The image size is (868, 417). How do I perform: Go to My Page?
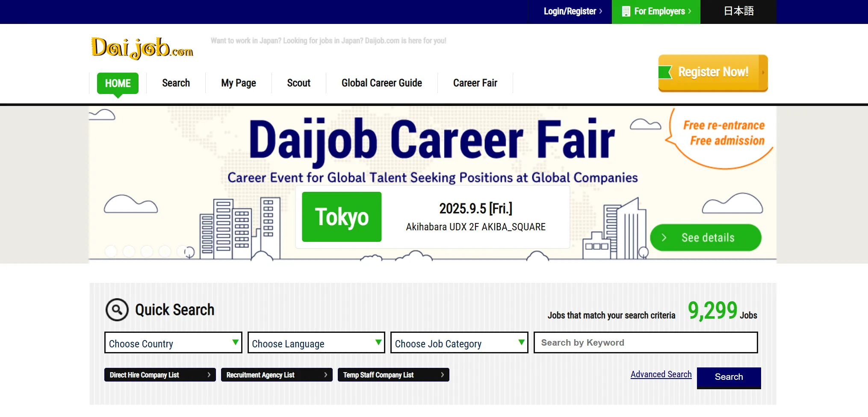tap(239, 83)
